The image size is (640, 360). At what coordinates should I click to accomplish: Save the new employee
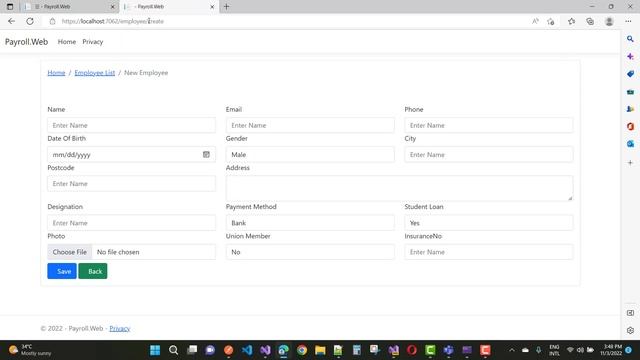[62, 271]
